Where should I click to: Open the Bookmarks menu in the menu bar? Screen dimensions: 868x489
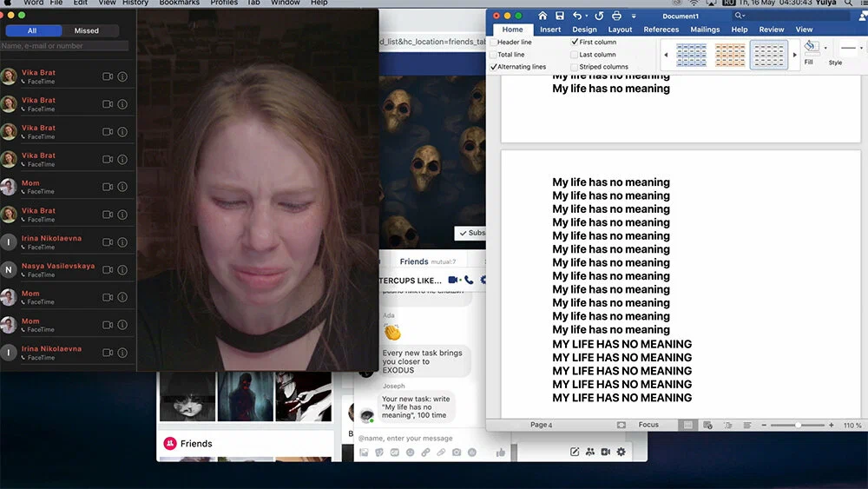[x=180, y=3]
